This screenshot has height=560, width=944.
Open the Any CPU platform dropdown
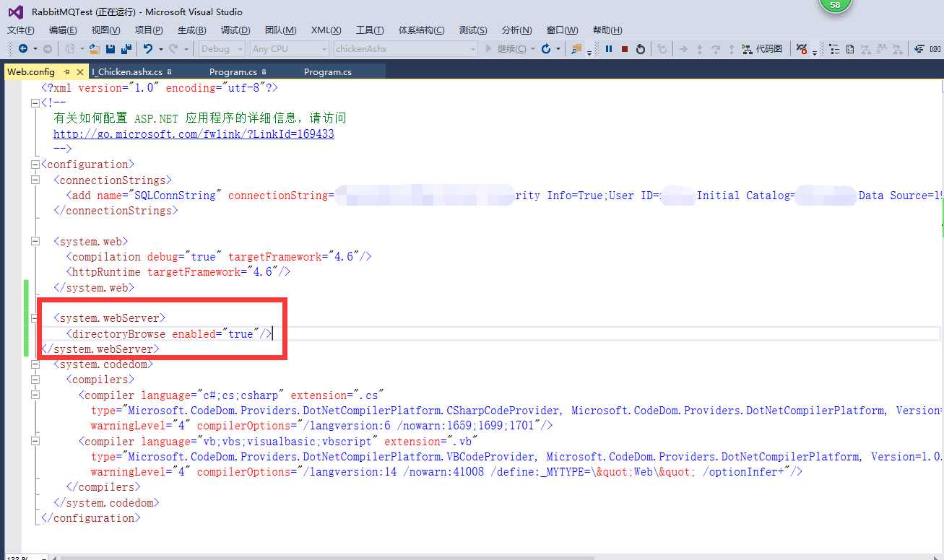click(290, 49)
